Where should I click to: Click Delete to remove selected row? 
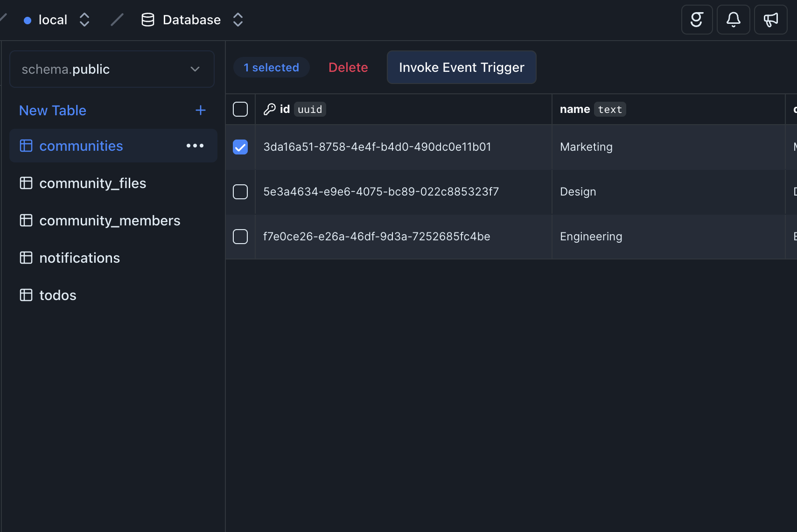tap(348, 67)
